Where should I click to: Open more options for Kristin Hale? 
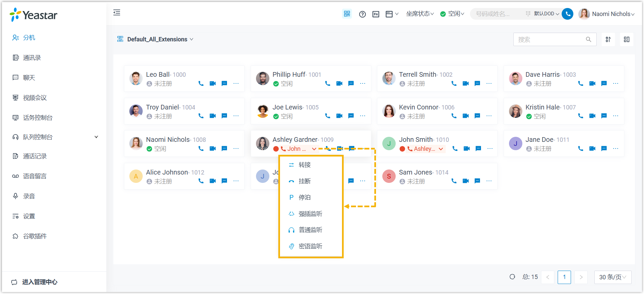pyautogui.click(x=616, y=116)
